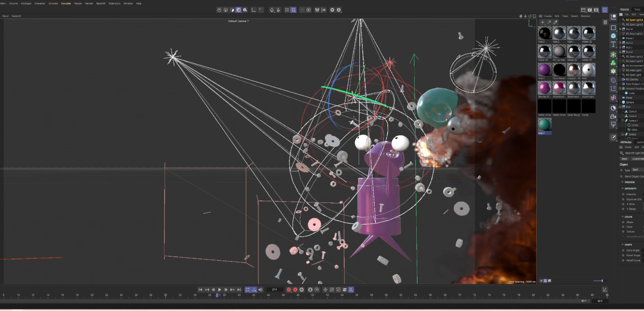Collapse the Sweep.1 hierarchy in Objects panel
This screenshot has width=644, height=311.
622,120
